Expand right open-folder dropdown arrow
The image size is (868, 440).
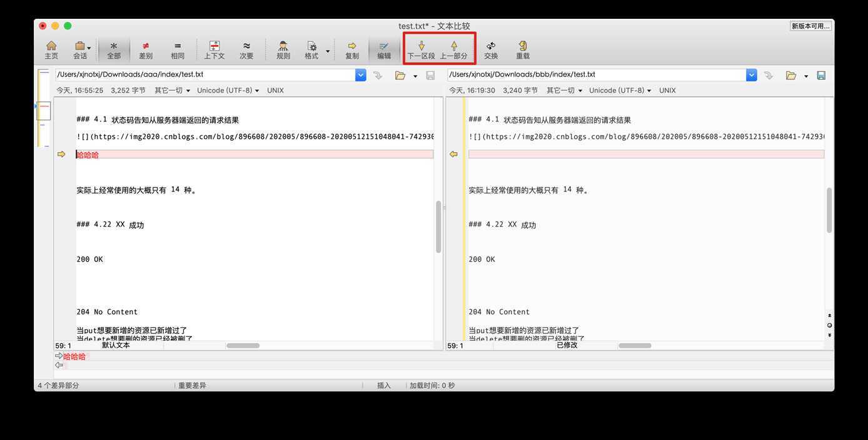coord(806,76)
